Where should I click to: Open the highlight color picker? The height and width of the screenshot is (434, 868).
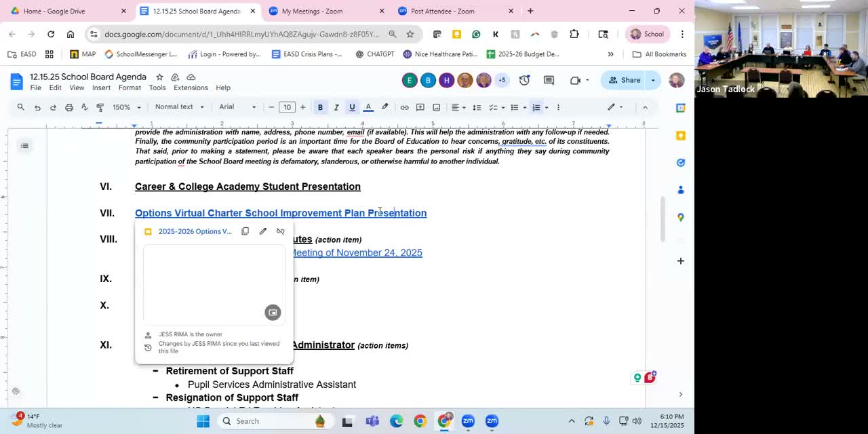[x=384, y=107]
